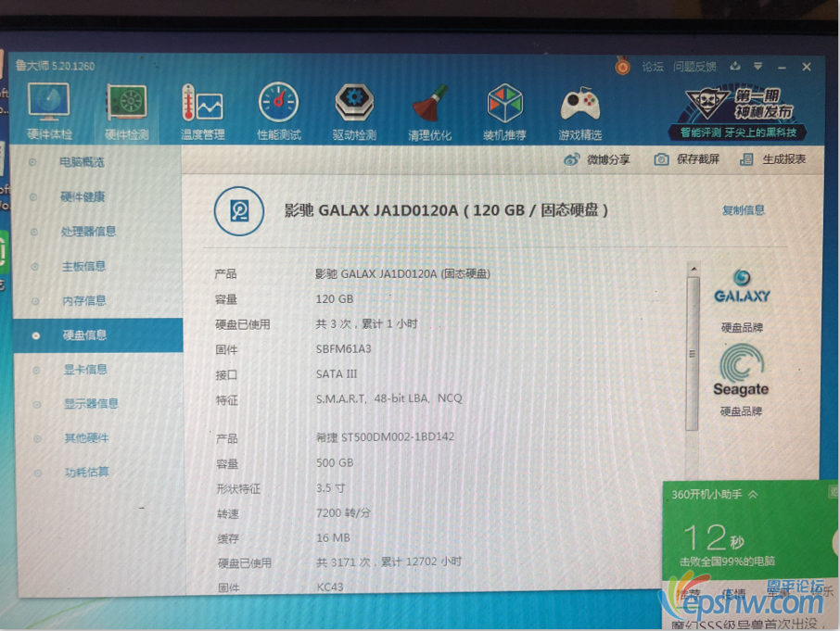Select 主板信息 in sidebar
The image size is (840, 631).
point(83,266)
